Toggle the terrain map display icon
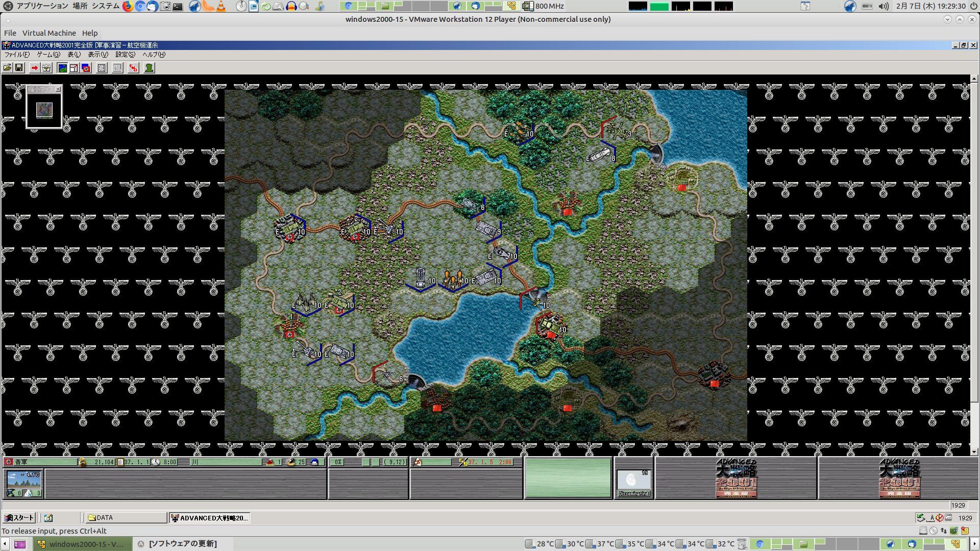 (62, 68)
